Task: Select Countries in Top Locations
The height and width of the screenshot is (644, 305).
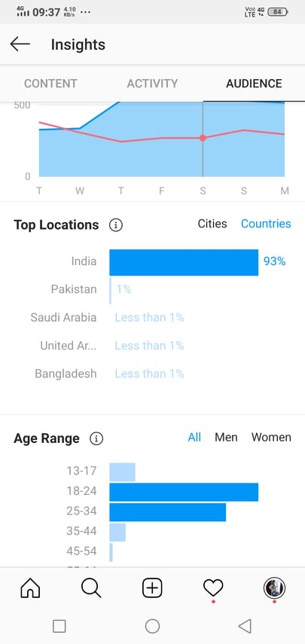Action: [266, 224]
